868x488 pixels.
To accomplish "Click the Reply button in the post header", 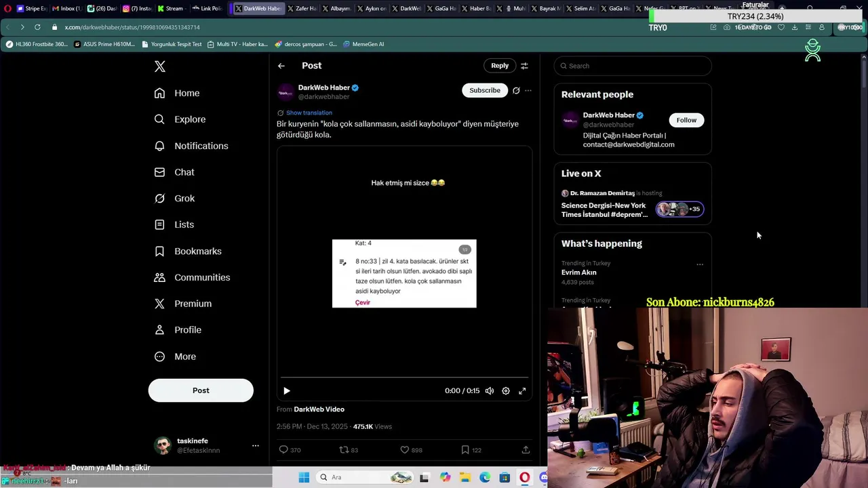I will tap(500, 66).
